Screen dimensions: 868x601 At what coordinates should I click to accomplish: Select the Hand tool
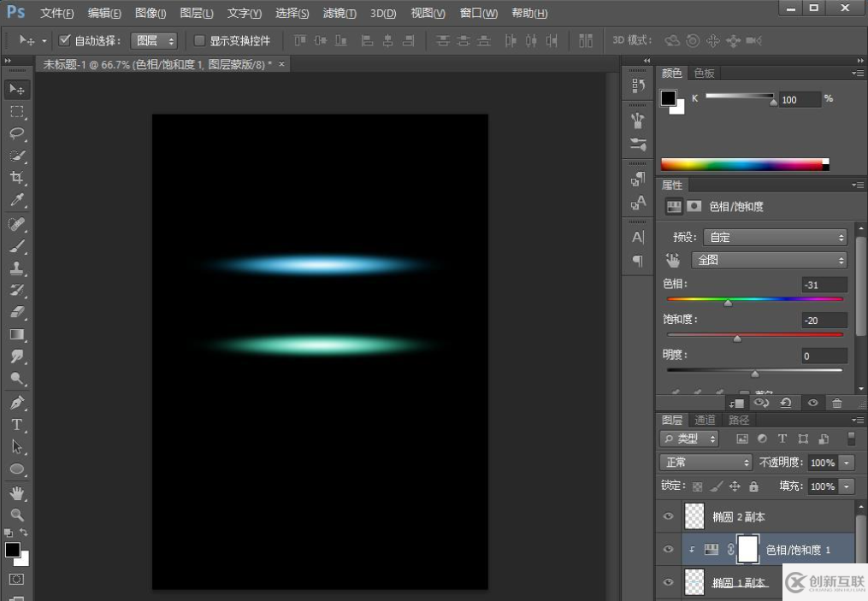pos(16,492)
